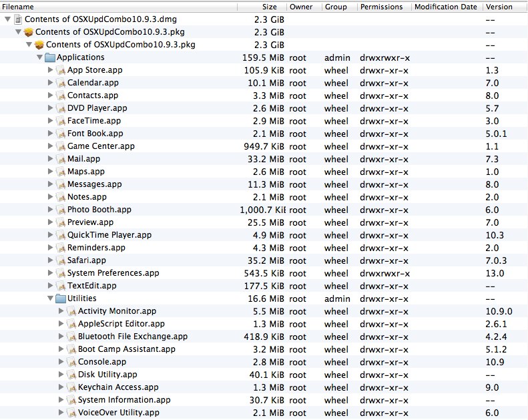Select the admin group of Utilities
Image resolution: width=528 pixels, height=420 pixels.
pos(337,299)
